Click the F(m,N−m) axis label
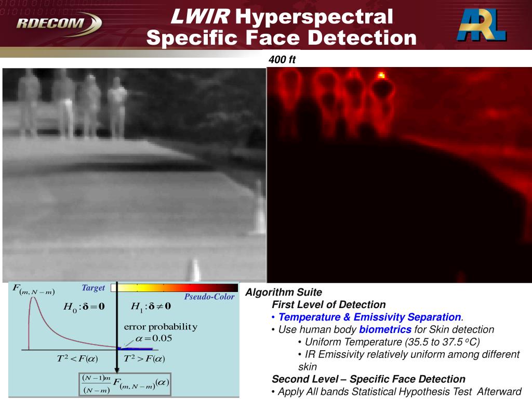 (33, 290)
